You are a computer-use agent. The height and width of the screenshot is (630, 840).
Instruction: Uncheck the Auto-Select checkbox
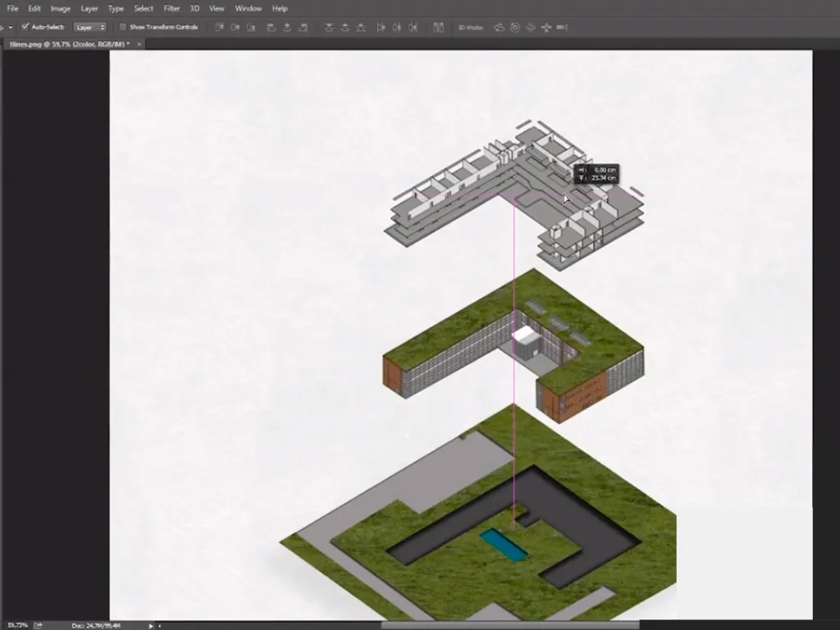[25, 27]
